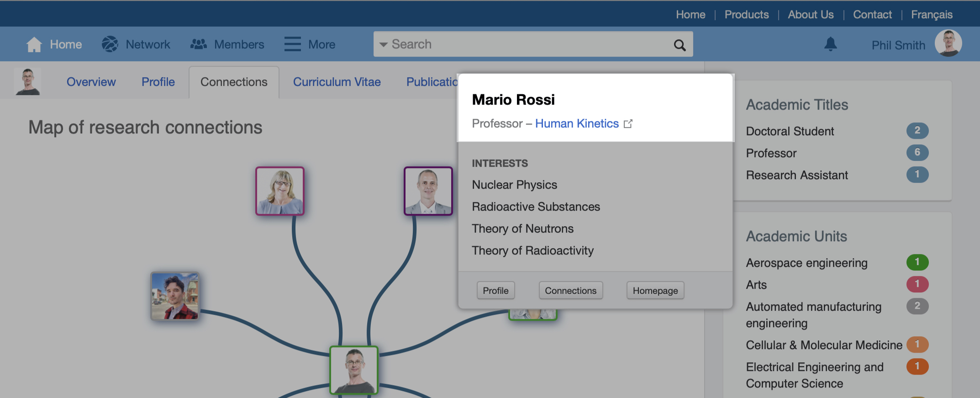Open the Contact link
This screenshot has height=398, width=980.
872,15
